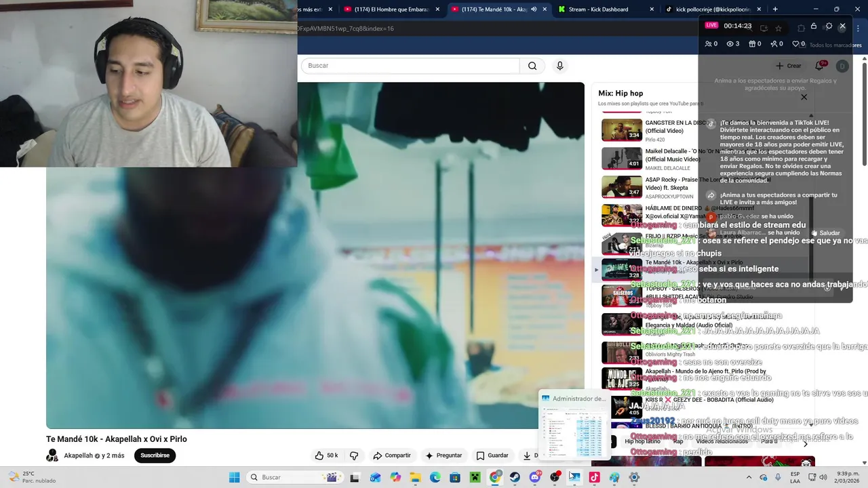The image size is (868, 488).
Task: Open YouTube notifications bell
Action: point(820,66)
